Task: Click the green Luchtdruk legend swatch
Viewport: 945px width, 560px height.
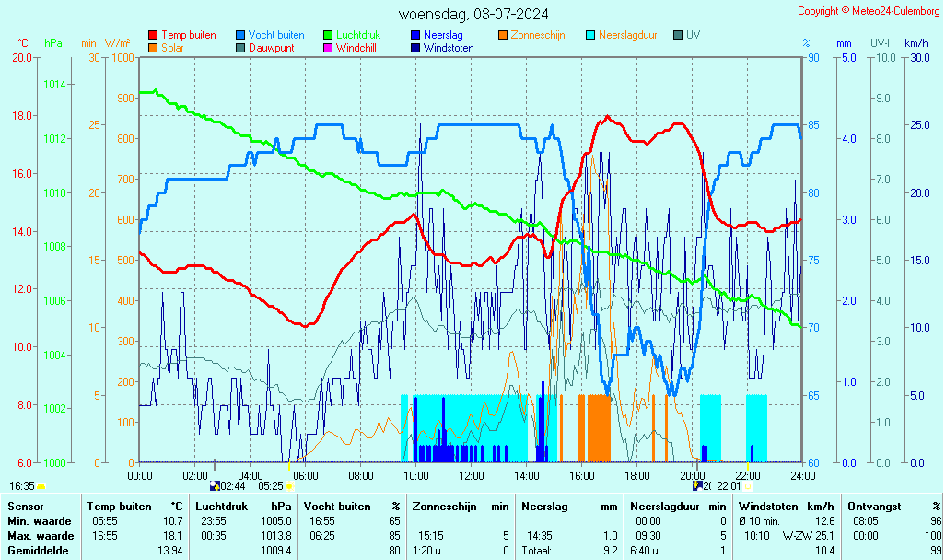Action: (328, 35)
